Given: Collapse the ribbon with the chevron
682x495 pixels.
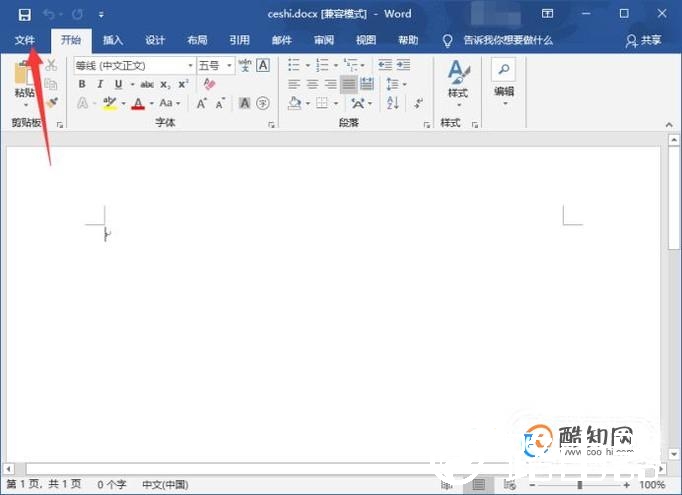Looking at the screenshot, I should (669, 125).
